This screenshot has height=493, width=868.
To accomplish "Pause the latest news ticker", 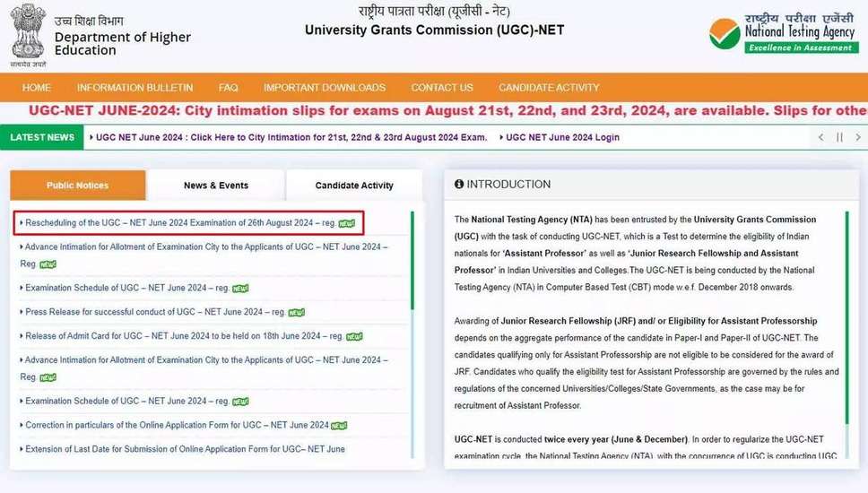I will pyautogui.click(x=839, y=137).
